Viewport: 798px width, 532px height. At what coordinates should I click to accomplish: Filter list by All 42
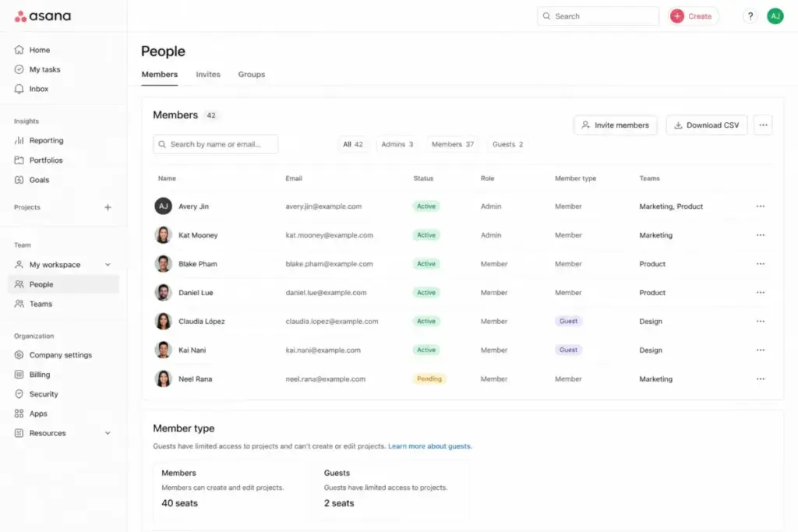click(353, 144)
